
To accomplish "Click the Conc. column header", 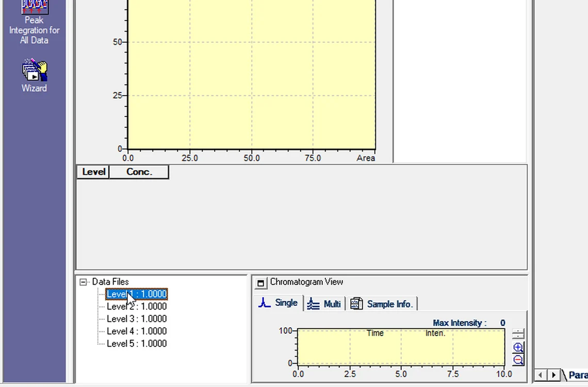I will pos(139,172).
